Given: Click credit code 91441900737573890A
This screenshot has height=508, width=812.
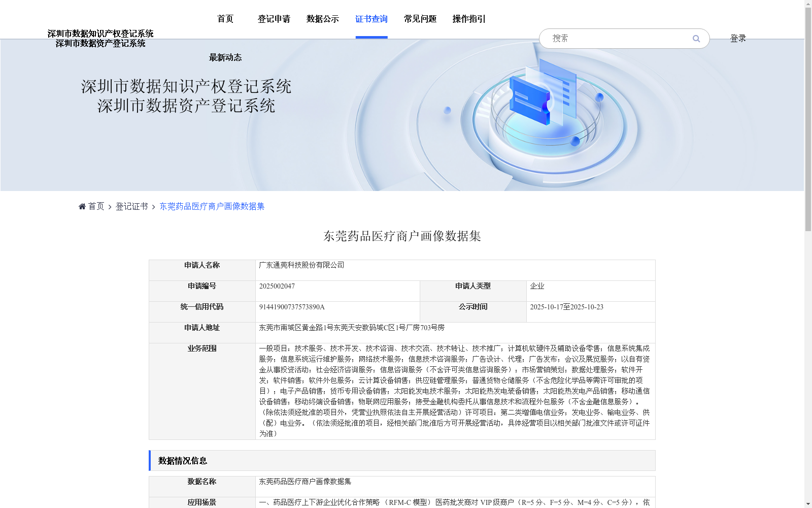Looking at the screenshot, I should (x=292, y=307).
